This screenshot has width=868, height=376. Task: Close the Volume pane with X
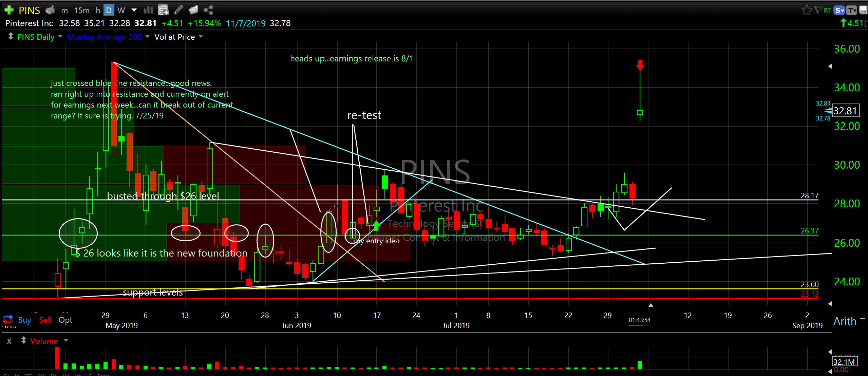pos(9,341)
